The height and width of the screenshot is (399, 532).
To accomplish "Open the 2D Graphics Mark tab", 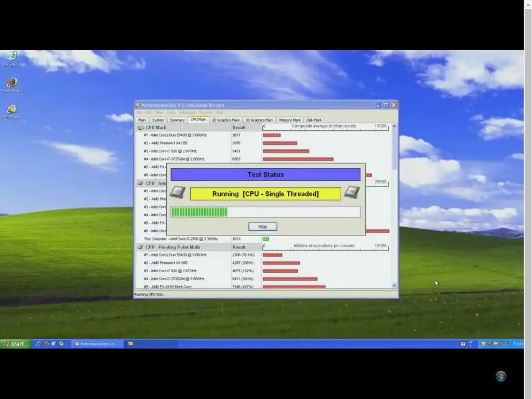I will click(x=225, y=120).
